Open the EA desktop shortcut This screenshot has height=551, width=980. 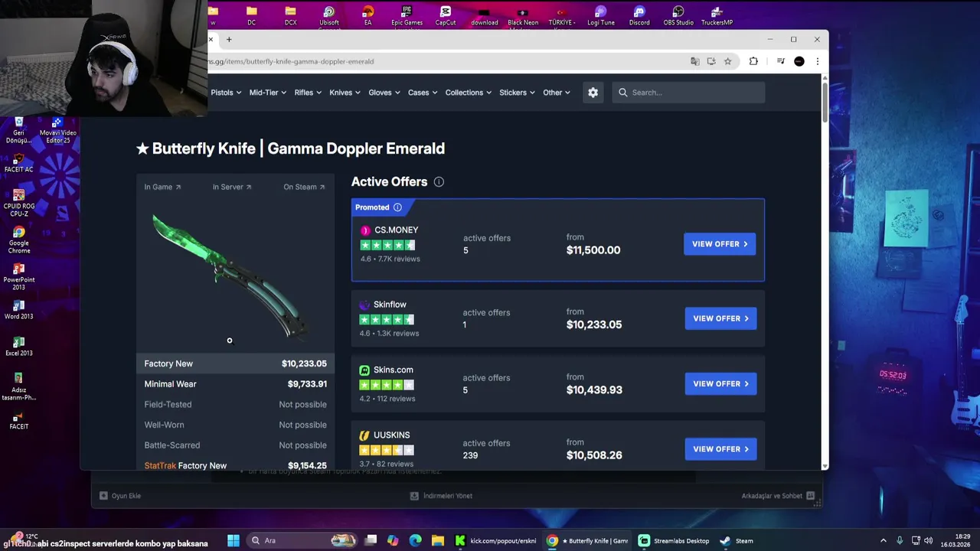tap(368, 15)
